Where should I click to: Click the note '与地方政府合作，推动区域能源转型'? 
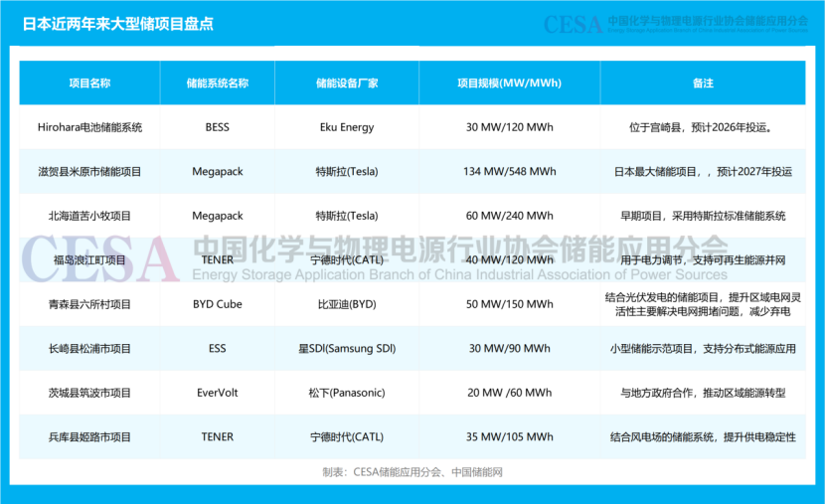[x=703, y=393]
